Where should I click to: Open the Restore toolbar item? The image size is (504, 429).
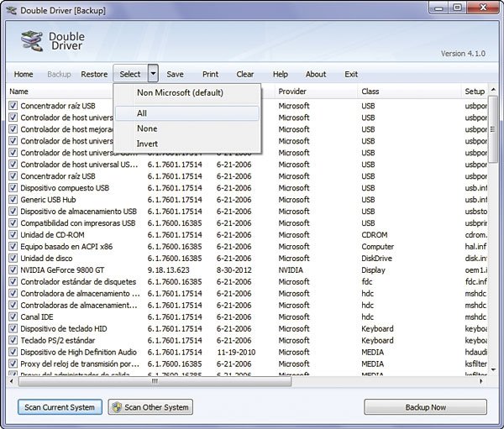[94, 74]
